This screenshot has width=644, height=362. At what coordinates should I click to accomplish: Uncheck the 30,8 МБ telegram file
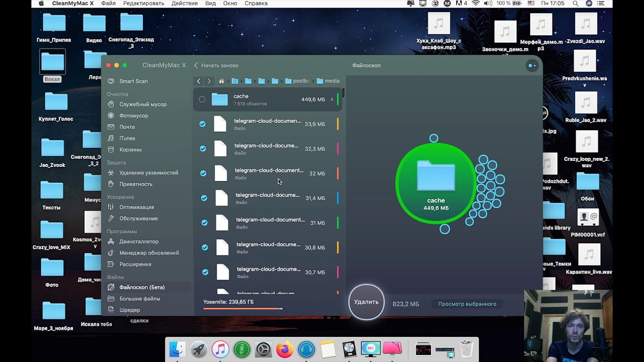205,247
